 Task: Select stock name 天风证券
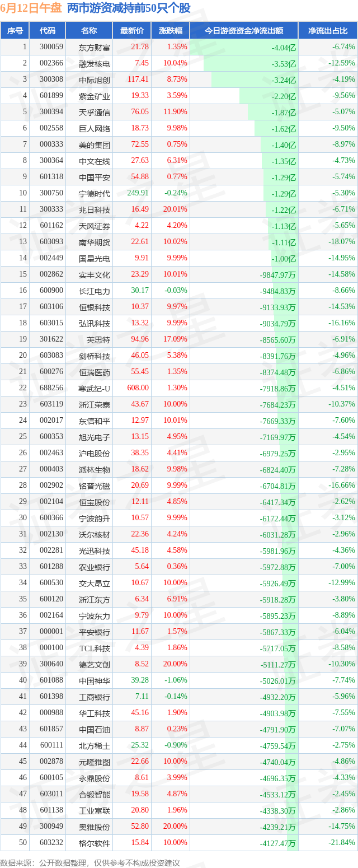[x=95, y=226]
